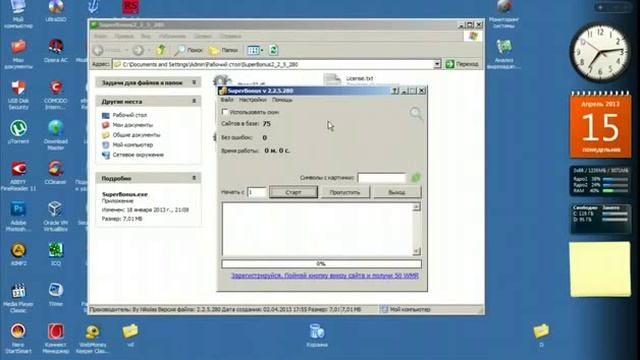Click the Up folder icon in Explorer toolbar
Viewport: 640px width, 360px height.
point(161,50)
